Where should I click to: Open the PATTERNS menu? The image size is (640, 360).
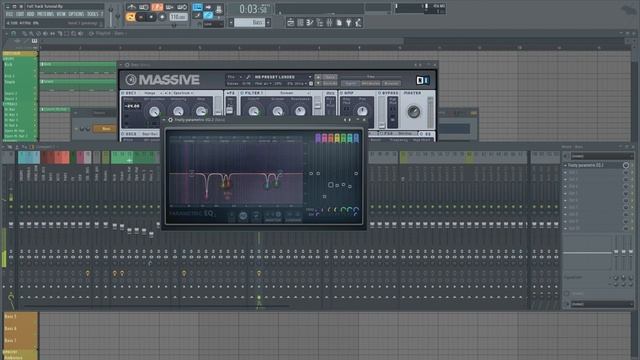(x=45, y=14)
